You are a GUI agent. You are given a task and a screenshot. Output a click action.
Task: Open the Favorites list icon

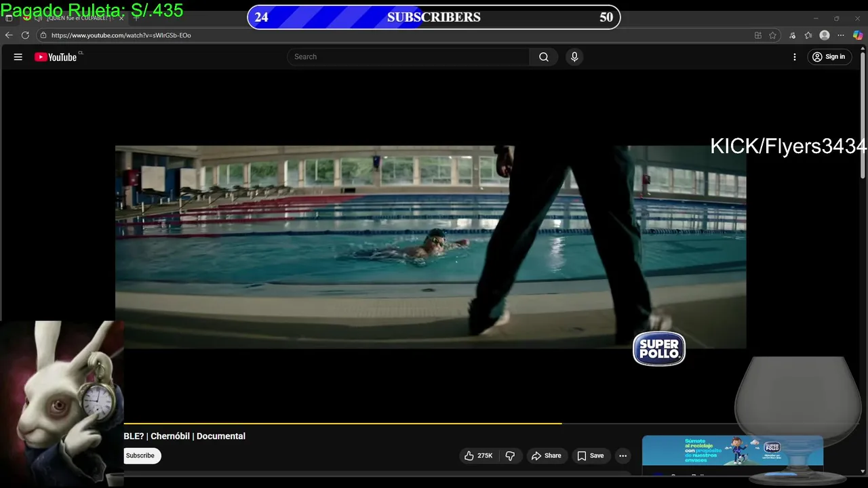pyautogui.click(x=808, y=35)
